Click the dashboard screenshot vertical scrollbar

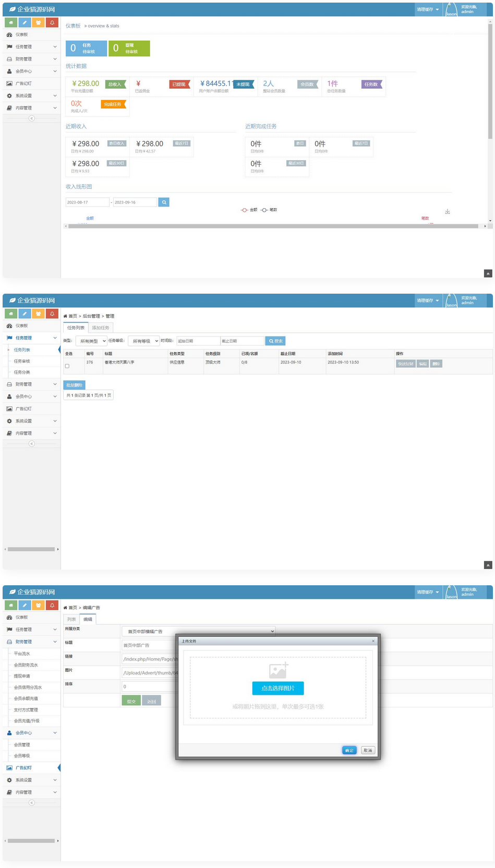coord(490,81)
